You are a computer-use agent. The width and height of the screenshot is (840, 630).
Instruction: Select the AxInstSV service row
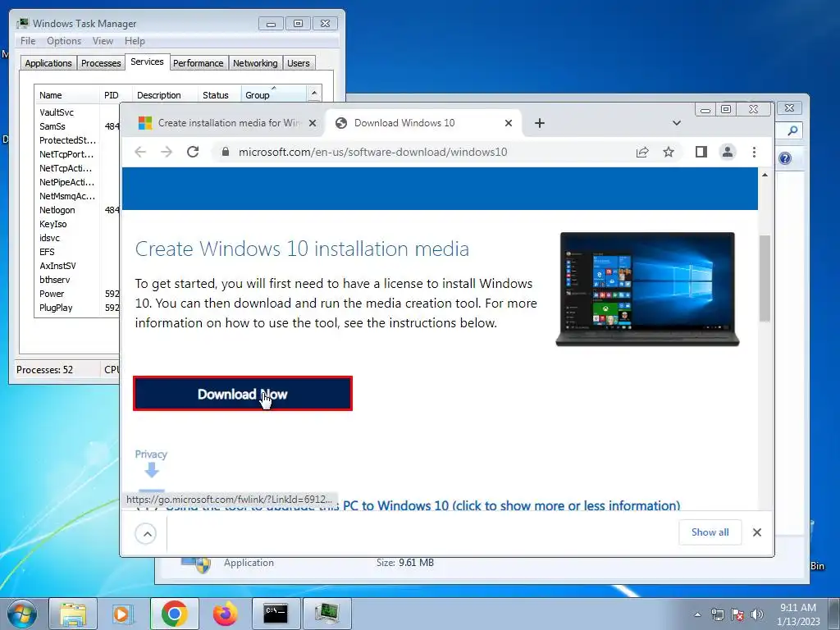coord(57,266)
